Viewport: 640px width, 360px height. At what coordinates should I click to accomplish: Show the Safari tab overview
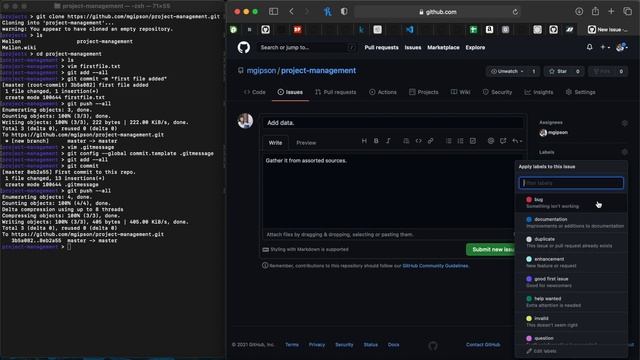coord(627,12)
